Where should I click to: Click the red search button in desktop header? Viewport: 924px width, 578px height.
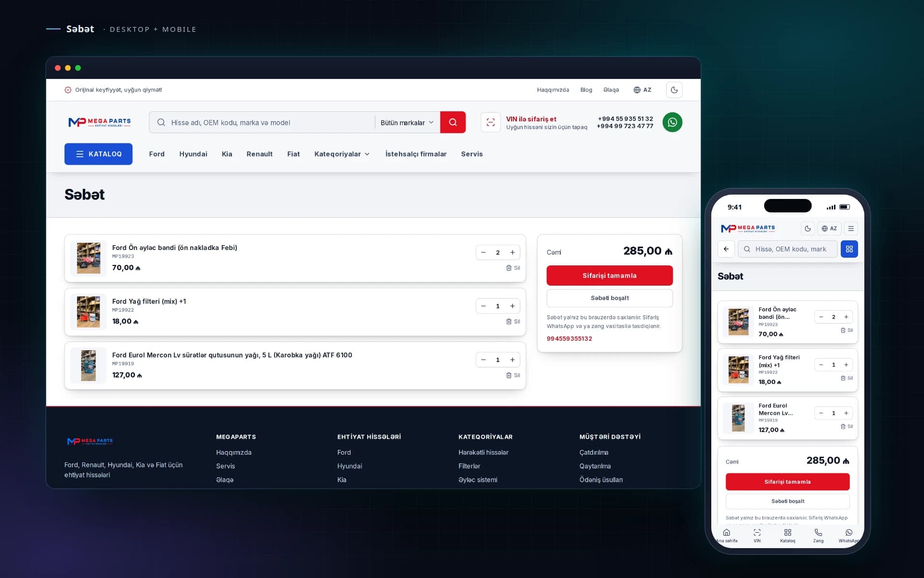point(452,122)
